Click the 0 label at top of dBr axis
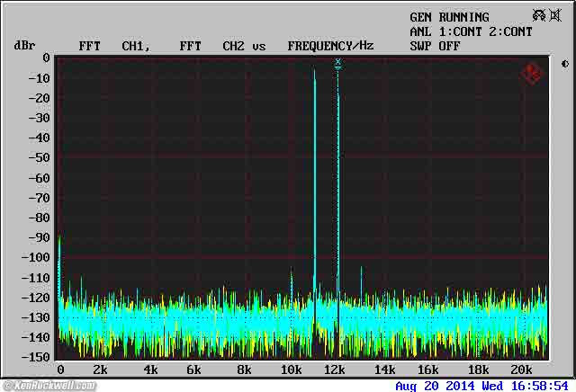Image resolution: width=576 pixels, height=392 pixels. pos(46,58)
